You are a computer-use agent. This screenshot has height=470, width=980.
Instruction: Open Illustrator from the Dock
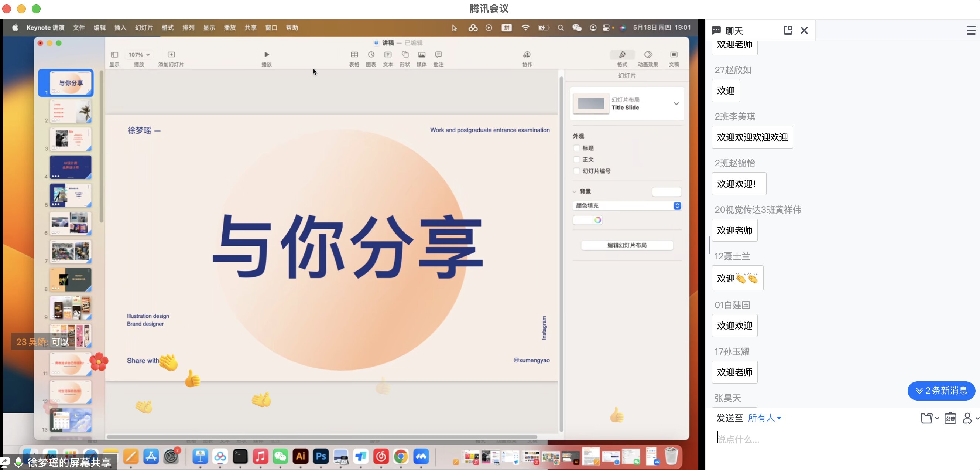pyautogui.click(x=301, y=456)
